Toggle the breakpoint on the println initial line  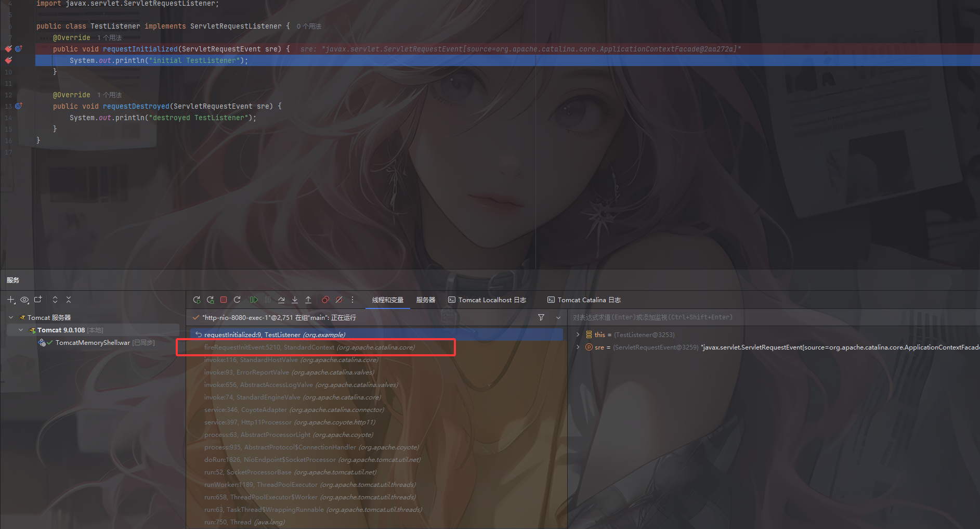click(x=8, y=60)
